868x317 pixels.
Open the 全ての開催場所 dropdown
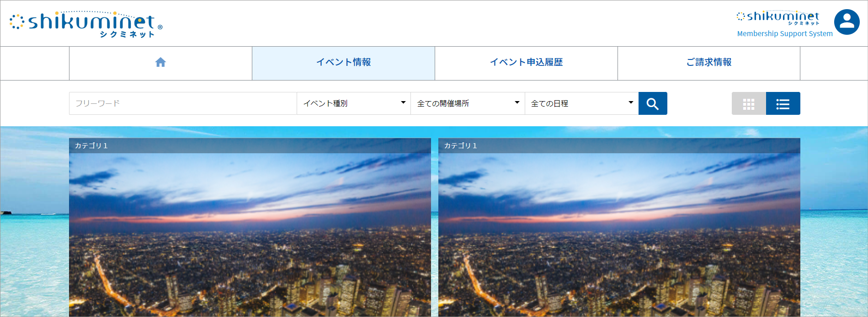click(468, 103)
